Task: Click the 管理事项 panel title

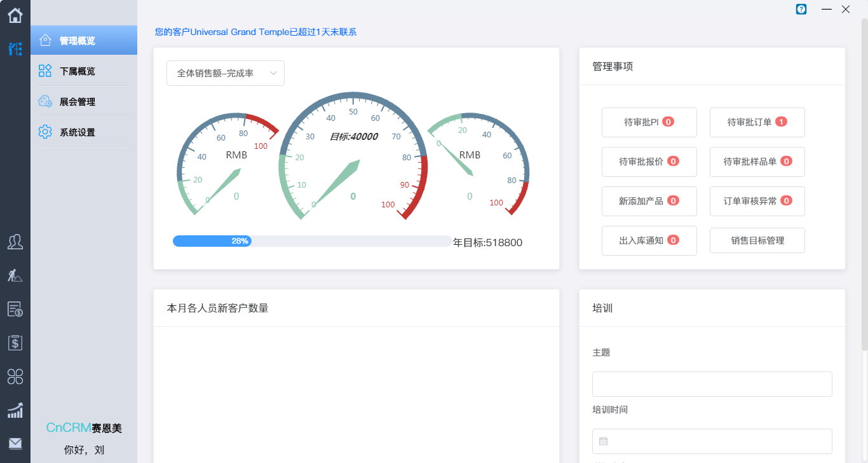Action: tap(613, 66)
